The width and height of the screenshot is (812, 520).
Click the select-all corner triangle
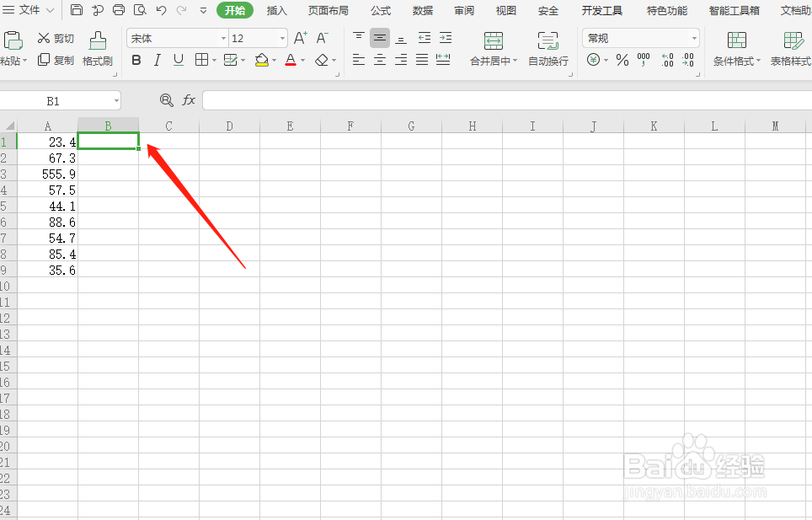tap(9, 126)
